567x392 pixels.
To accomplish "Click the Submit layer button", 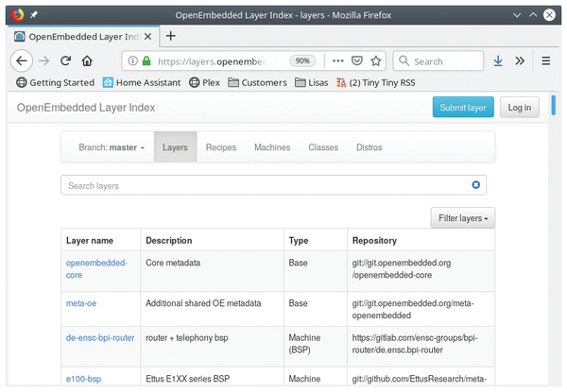I will pyautogui.click(x=463, y=108).
